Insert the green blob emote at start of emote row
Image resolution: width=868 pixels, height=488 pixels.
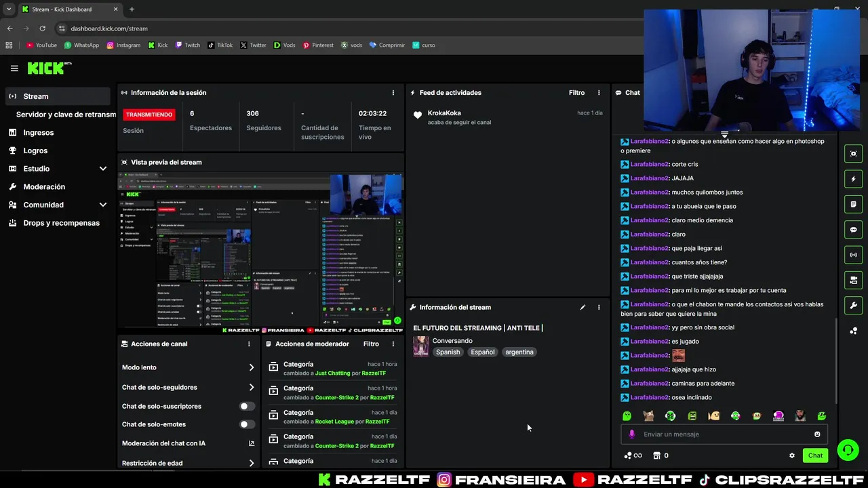(627, 415)
